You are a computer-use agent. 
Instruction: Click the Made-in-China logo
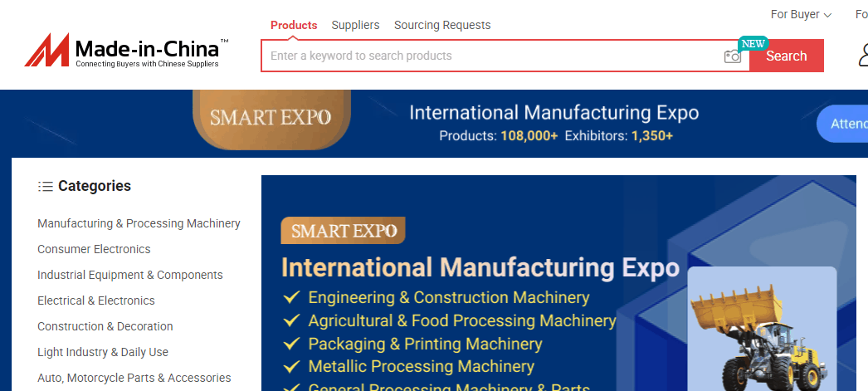127,51
